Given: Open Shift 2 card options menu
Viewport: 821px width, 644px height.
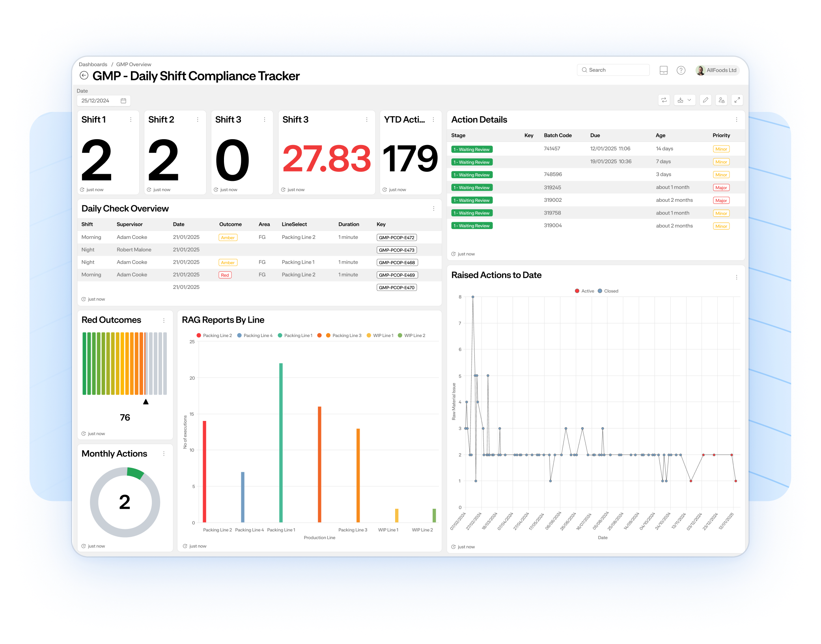Looking at the screenshot, I should point(198,119).
